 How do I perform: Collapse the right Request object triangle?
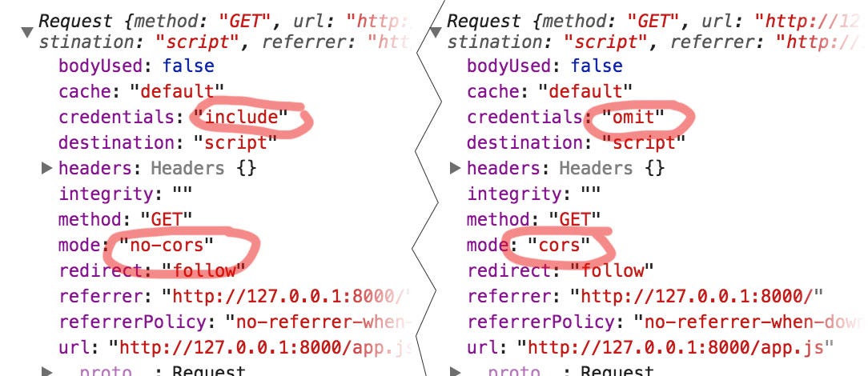click(436, 33)
